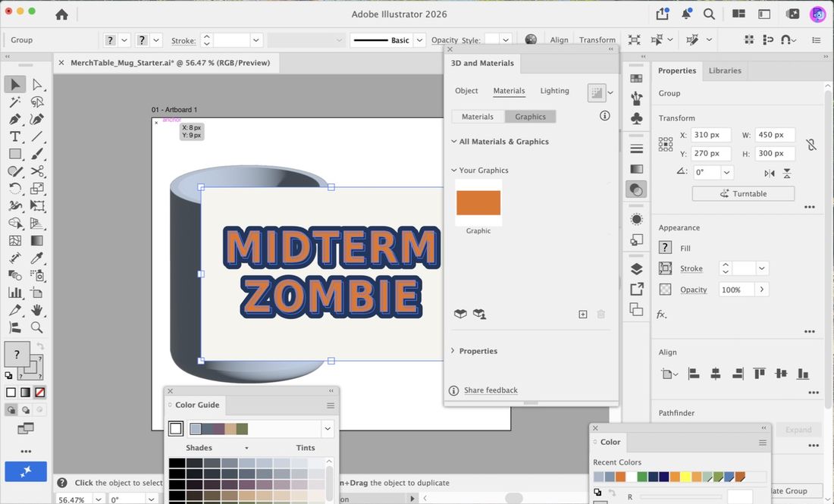Click Transform in the control bar
834x504 pixels.
(x=597, y=40)
